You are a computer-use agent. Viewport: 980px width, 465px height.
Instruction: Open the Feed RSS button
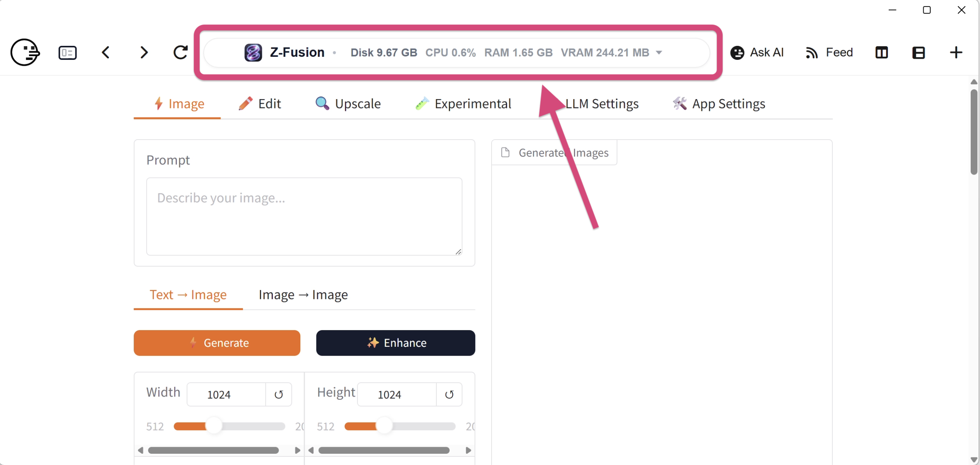829,52
